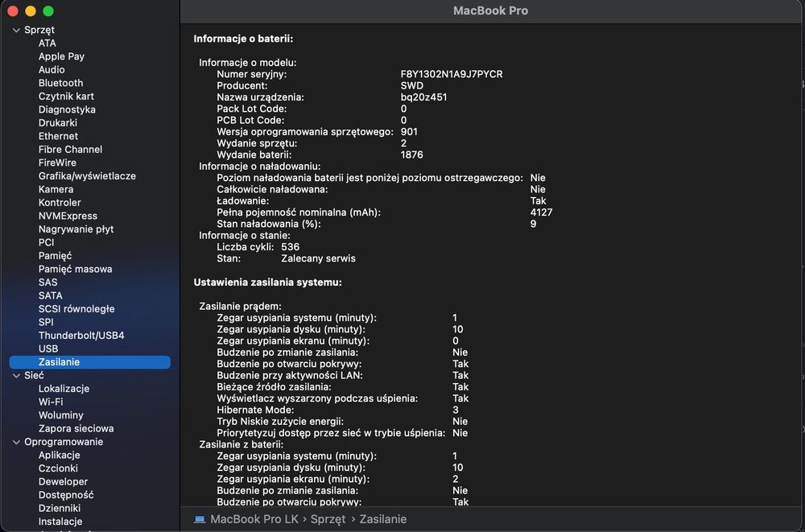Image resolution: width=805 pixels, height=532 pixels.
Task: Select Zapora sieciowa entry
Action: 76,429
